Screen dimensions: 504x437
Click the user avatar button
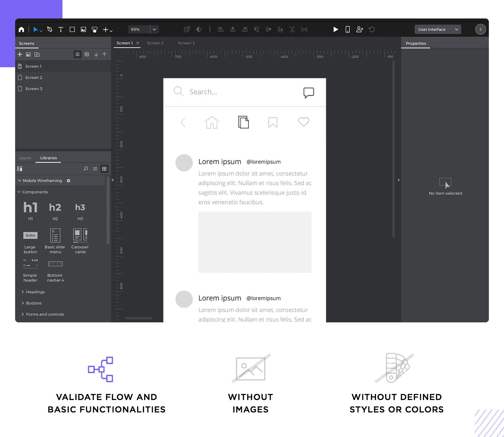[480, 29]
